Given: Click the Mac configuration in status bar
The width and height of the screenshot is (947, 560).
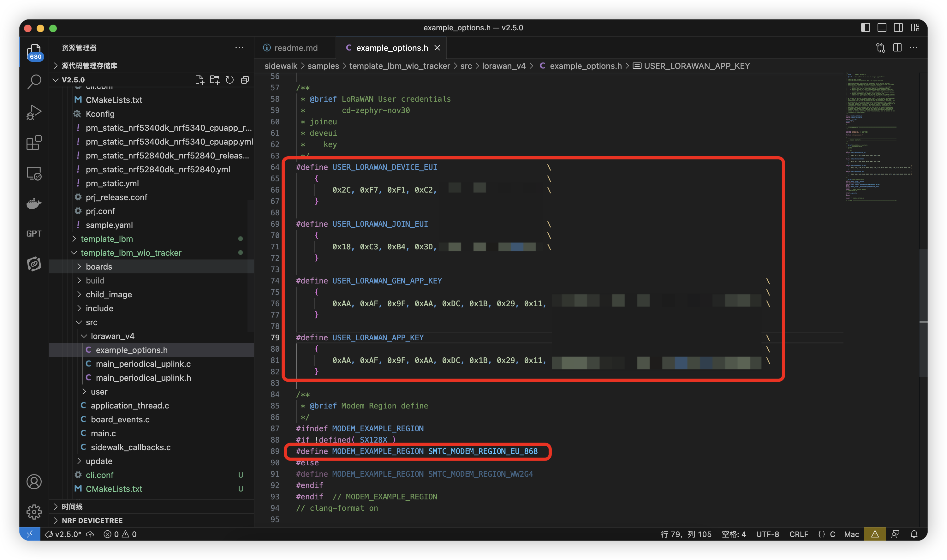Looking at the screenshot, I should coord(851,534).
